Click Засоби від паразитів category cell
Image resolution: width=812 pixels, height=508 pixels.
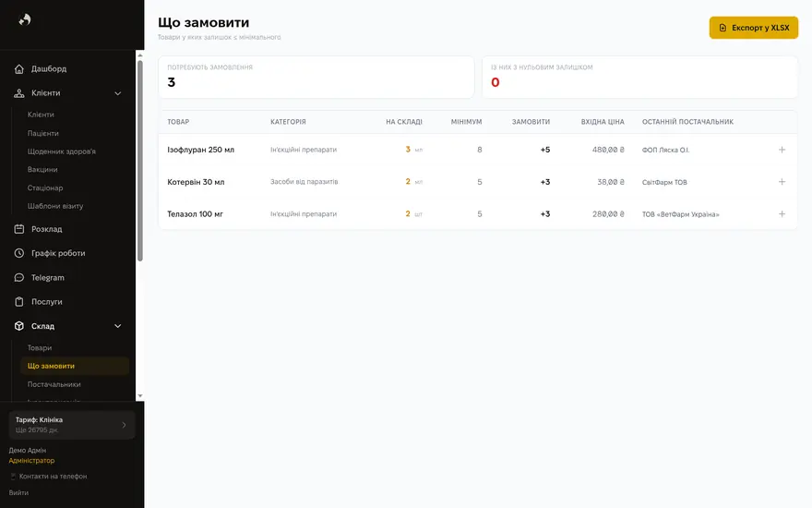point(304,182)
